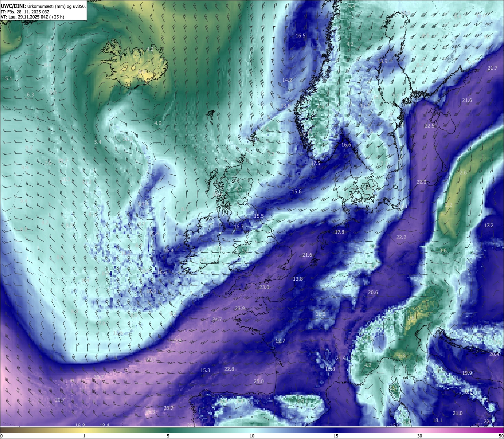This screenshot has width=504, height=439.
Task: Click the 5.1 value on the map
Action: (x=9, y=78)
